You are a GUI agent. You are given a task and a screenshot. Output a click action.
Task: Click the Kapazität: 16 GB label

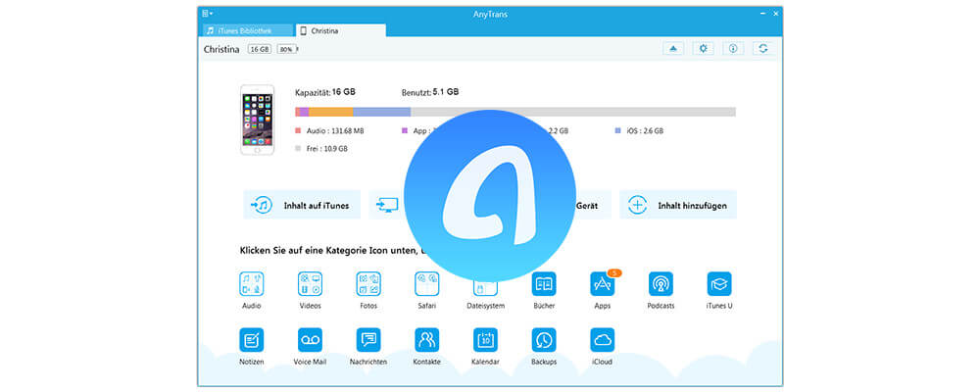(325, 92)
